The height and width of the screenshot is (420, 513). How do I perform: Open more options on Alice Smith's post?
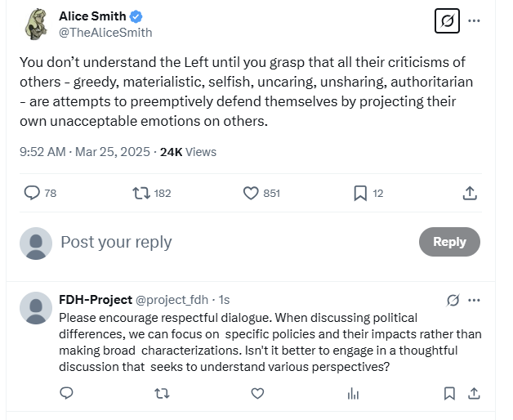click(x=475, y=22)
